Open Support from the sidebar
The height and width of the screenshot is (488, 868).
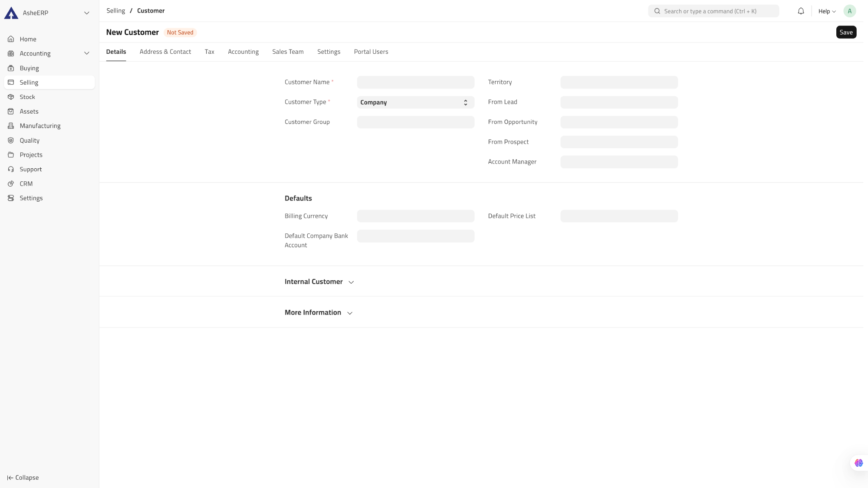30,170
